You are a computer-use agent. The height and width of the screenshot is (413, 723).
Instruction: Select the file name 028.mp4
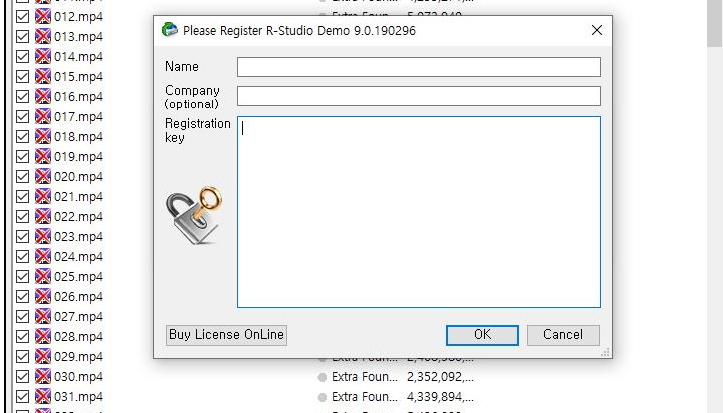pyautogui.click(x=78, y=336)
